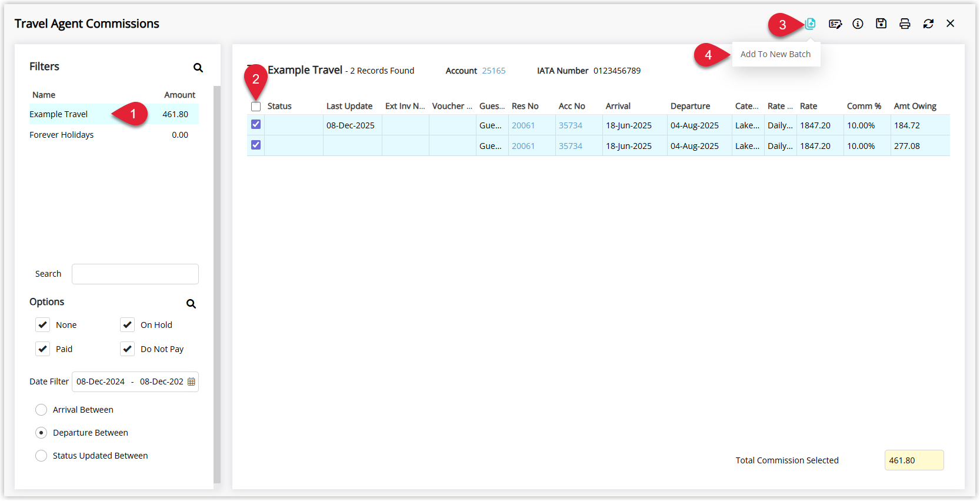This screenshot has width=980, height=501.
Task: Click the Options search magnifier icon
Action: (191, 304)
